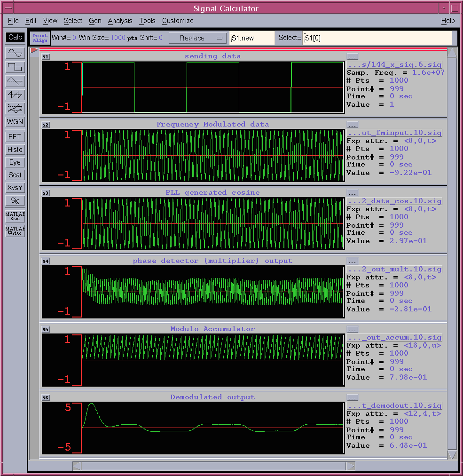Viewport: 463px width, 476px height.
Task: Click the triangle wave generator icon
Action: pos(15,81)
